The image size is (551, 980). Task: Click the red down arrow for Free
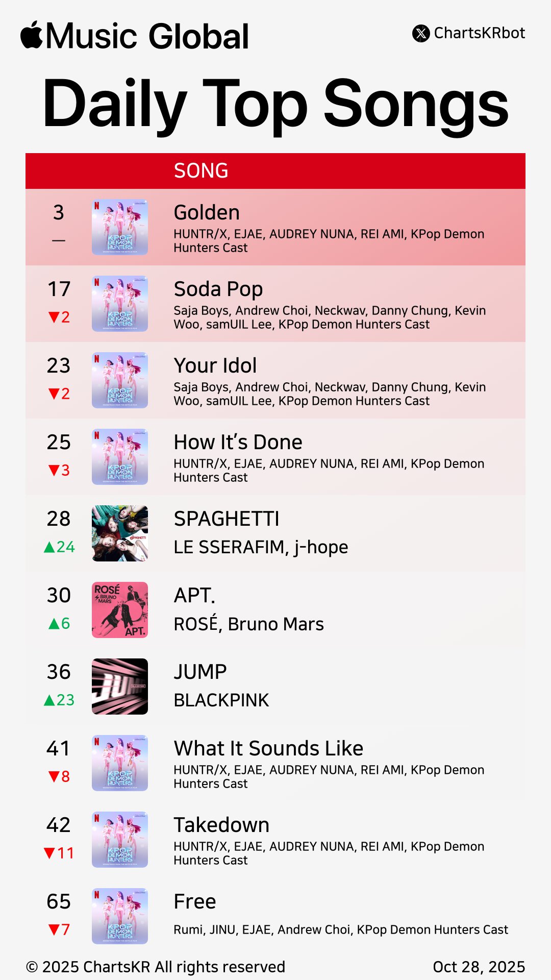click(x=54, y=929)
